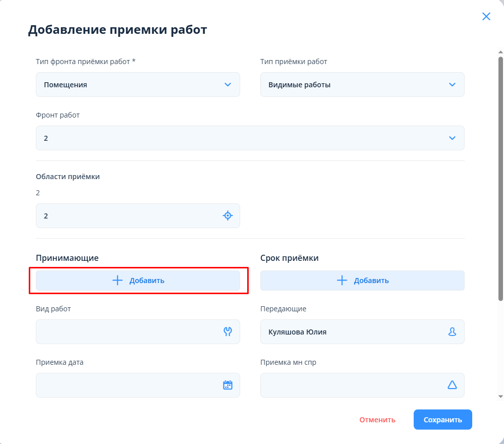Click the triangle icon in Приемка мн спр
504x444 pixels.
click(452, 385)
